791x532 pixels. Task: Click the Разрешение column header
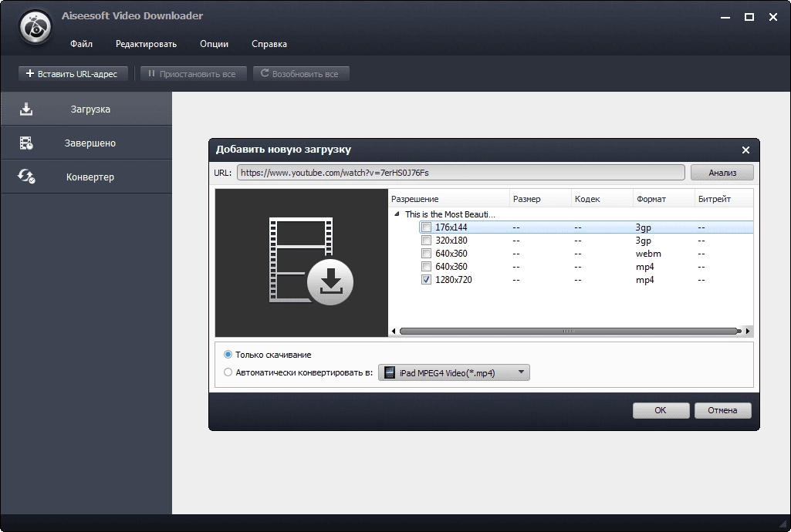[449, 199]
